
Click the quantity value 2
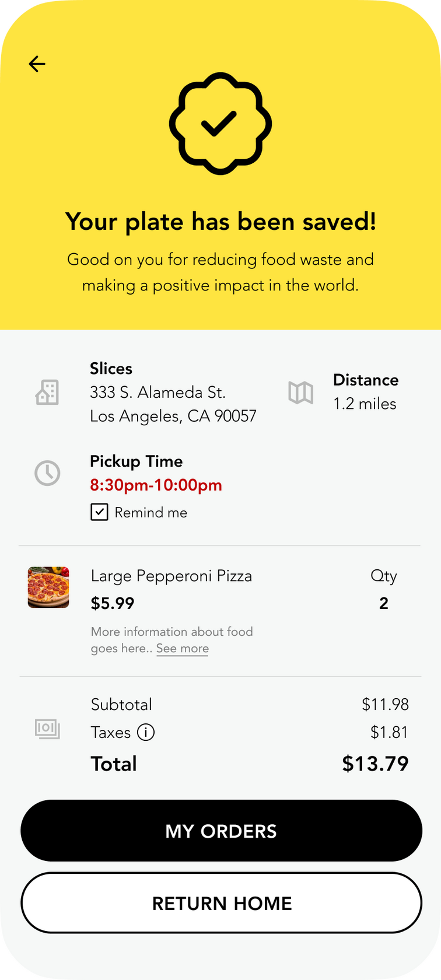[x=384, y=603]
